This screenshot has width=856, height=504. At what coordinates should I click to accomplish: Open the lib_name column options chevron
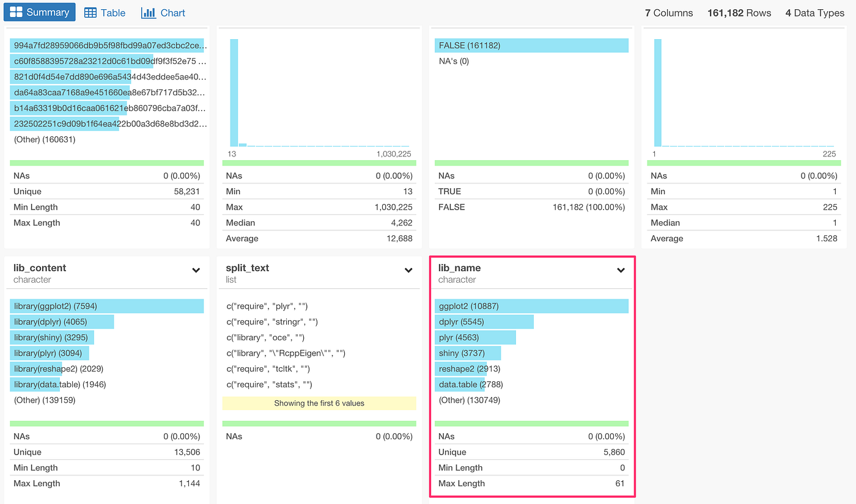(x=620, y=269)
